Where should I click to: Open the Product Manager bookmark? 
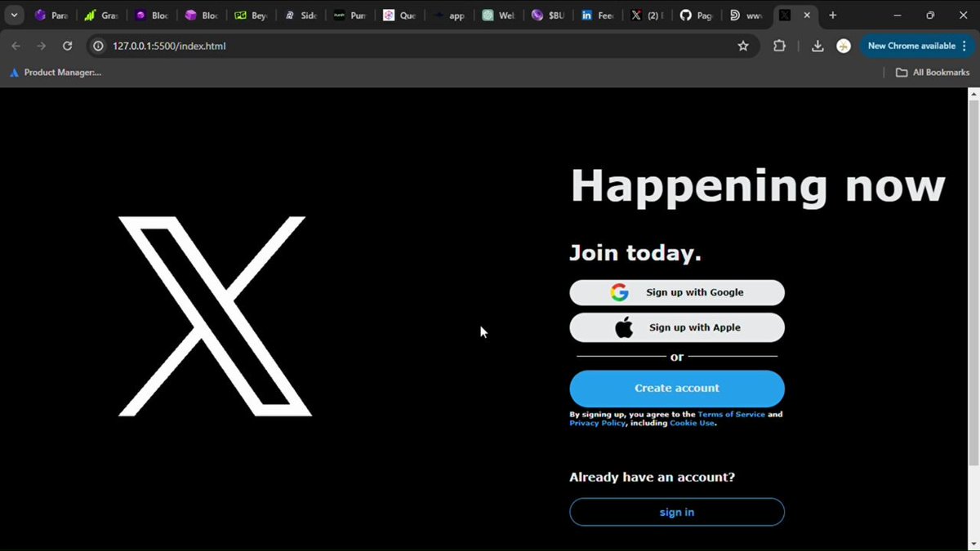pyautogui.click(x=56, y=72)
